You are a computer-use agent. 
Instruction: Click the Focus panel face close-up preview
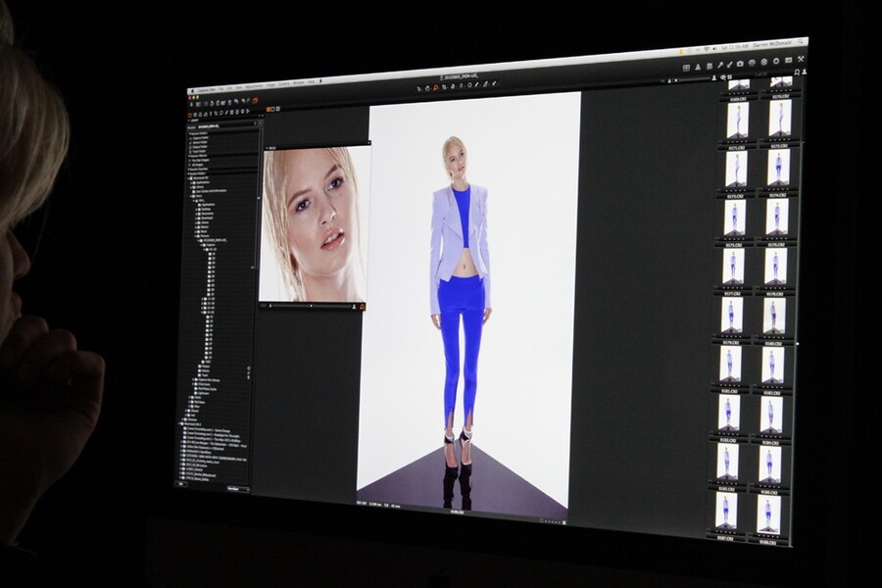313,224
